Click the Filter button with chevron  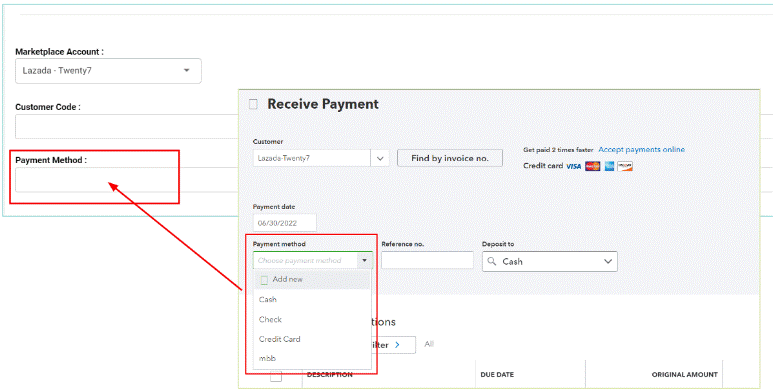coord(393,345)
